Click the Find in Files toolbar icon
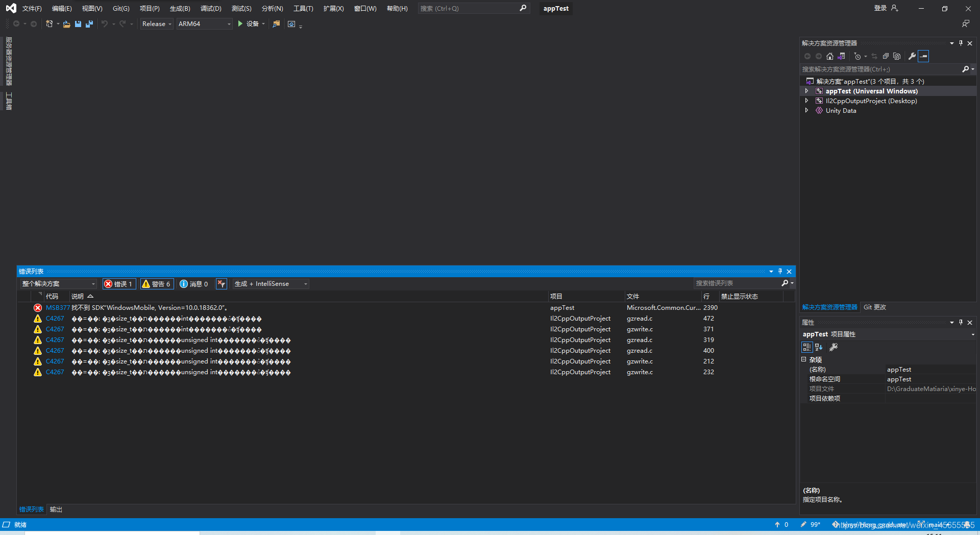980x535 pixels. tap(276, 24)
